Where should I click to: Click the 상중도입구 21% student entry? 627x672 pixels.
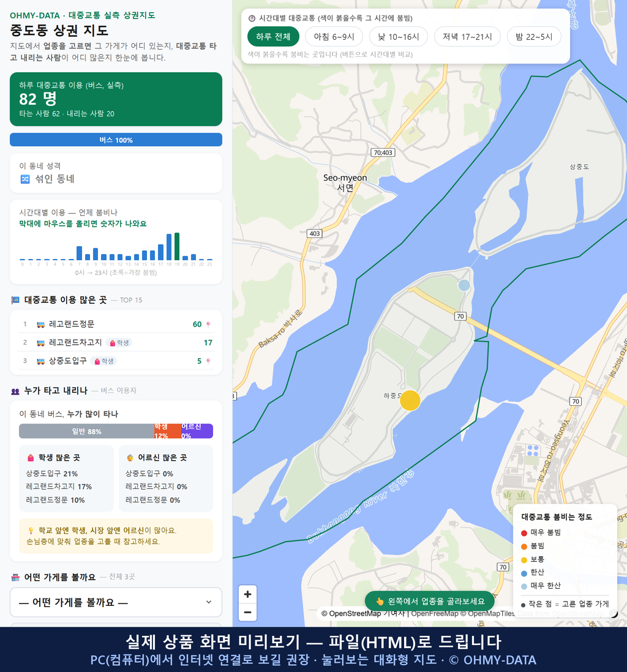click(52, 474)
